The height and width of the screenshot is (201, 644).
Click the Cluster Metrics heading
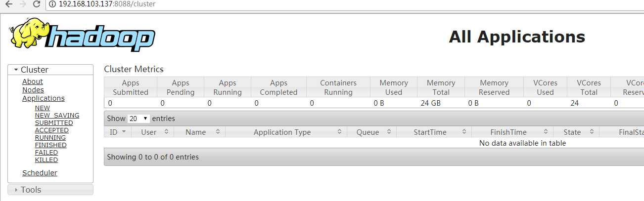tap(134, 69)
